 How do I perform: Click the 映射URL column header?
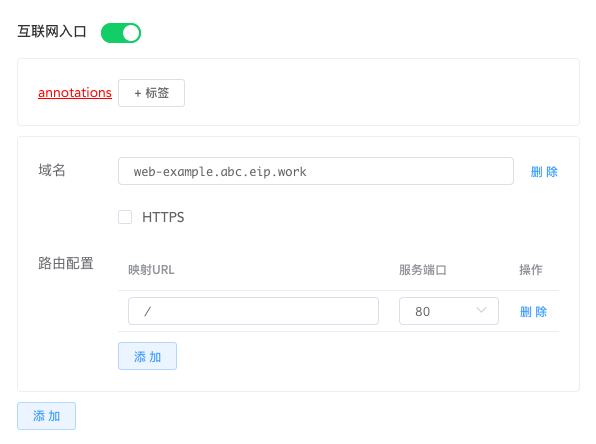151,270
